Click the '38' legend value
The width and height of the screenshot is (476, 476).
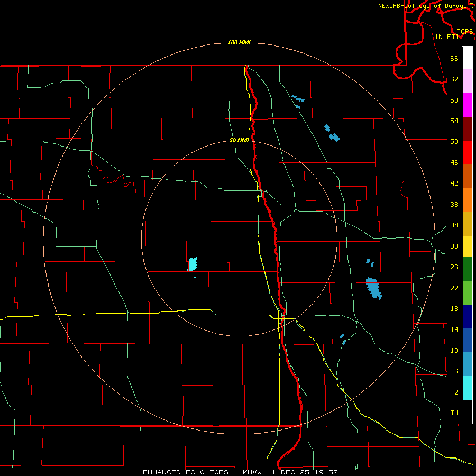tap(454, 205)
